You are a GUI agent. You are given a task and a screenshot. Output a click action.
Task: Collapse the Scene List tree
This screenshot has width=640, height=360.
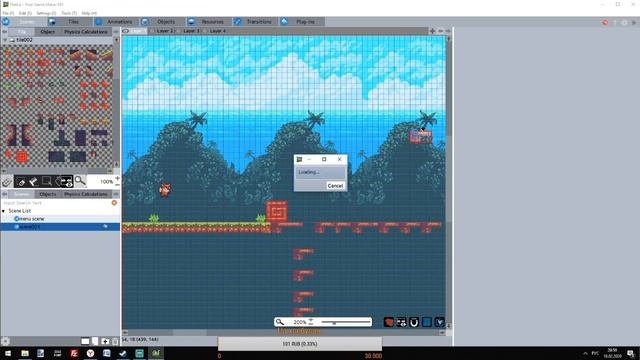point(4,211)
